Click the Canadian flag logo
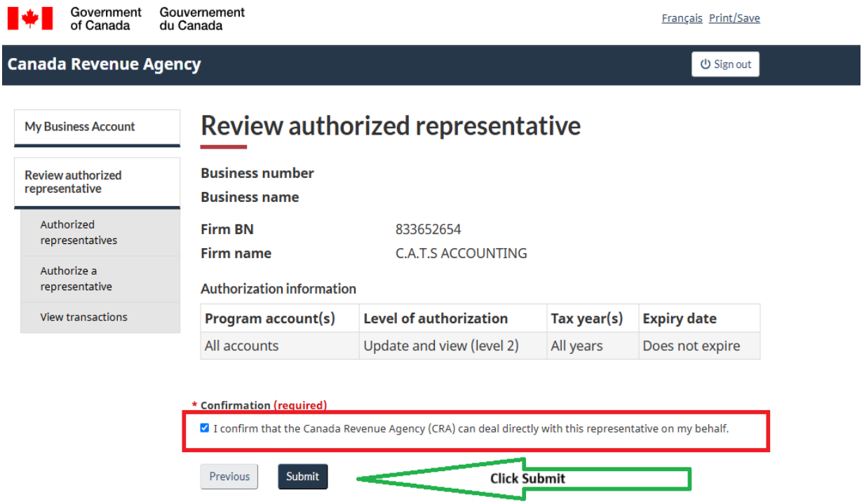 pyautogui.click(x=30, y=19)
